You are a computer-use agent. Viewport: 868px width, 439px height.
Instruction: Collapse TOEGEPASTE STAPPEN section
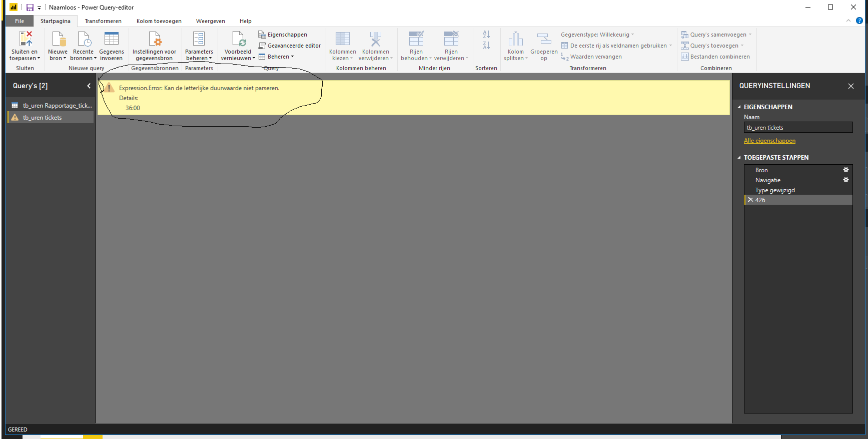739,158
